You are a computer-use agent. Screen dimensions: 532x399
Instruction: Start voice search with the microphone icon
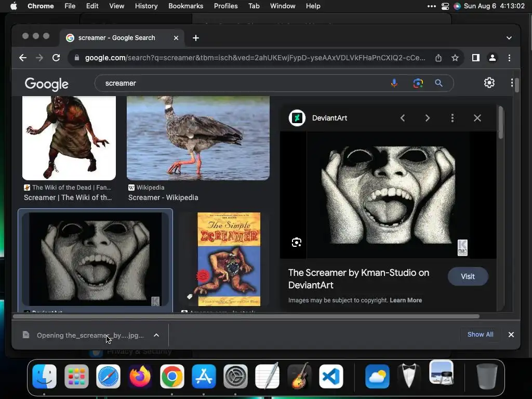point(394,83)
